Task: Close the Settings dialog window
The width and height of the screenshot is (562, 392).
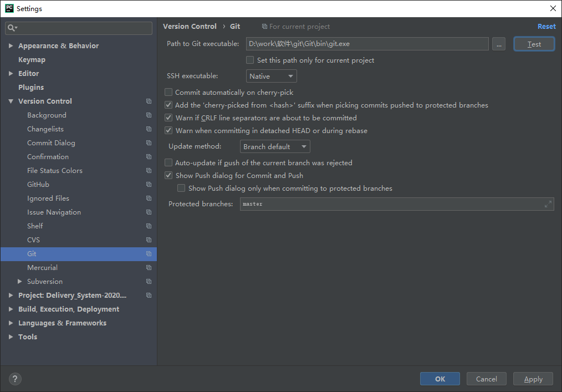Action: 553,8
